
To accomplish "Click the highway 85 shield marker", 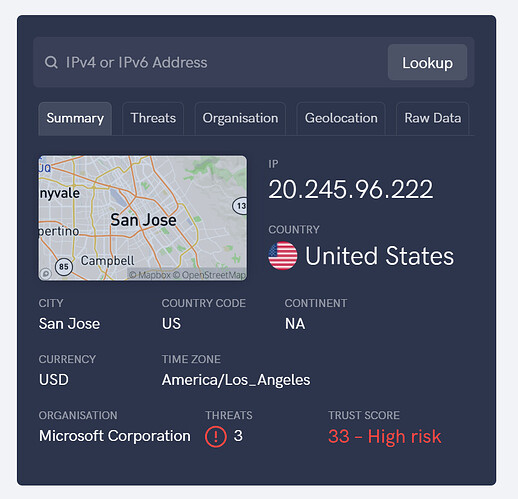I will tap(64, 267).
